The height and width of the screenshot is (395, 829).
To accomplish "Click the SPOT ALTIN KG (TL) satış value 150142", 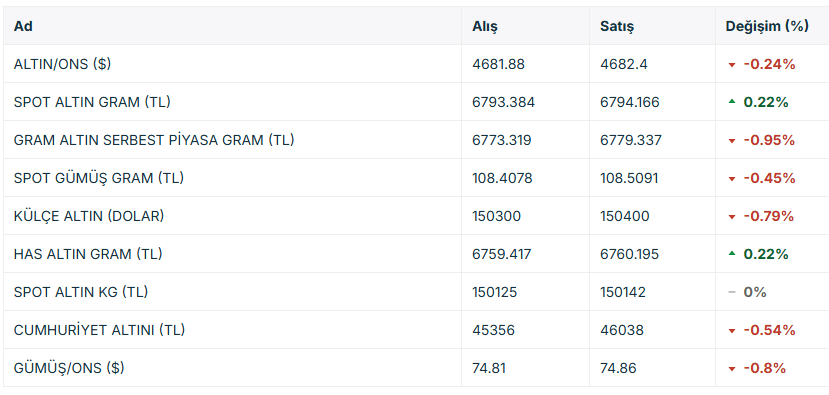I will (x=623, y=292).
